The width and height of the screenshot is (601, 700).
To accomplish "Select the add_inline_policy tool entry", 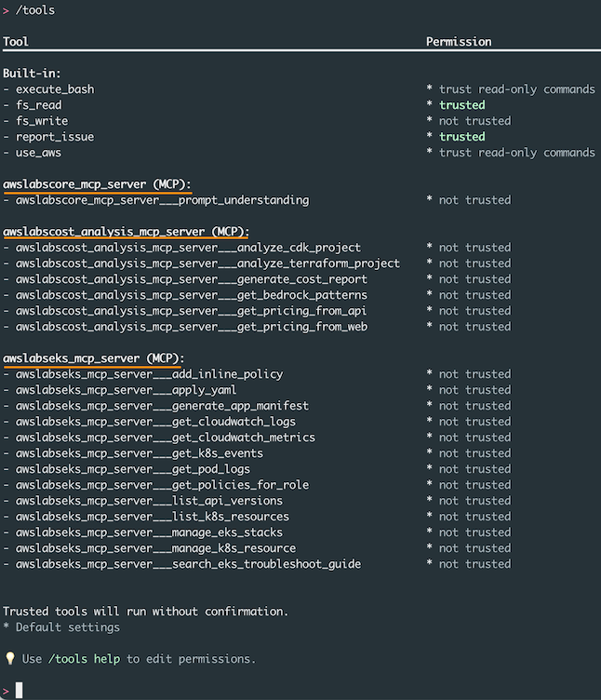I will coord(150,374).
